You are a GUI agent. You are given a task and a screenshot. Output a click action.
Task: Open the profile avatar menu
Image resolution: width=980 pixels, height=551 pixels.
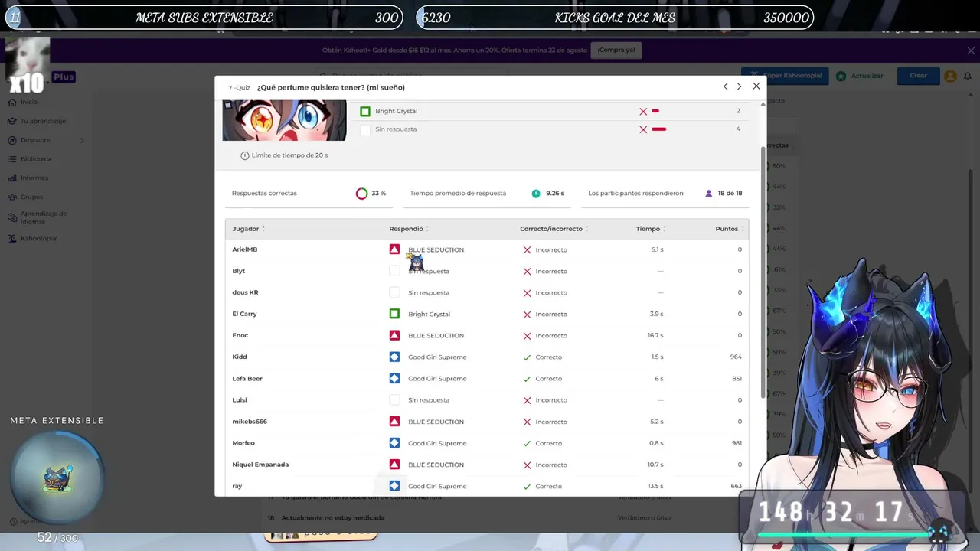(x=951, y=76)
